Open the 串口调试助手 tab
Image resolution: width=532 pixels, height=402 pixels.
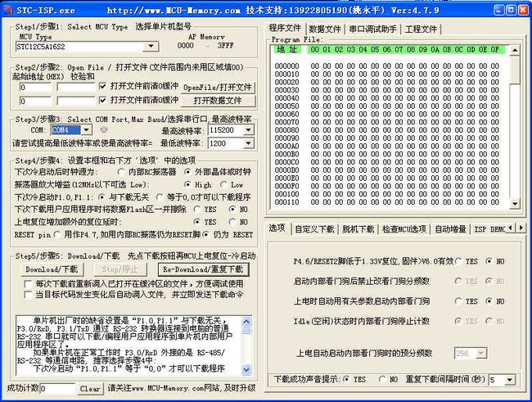pyautogui.click(x=372, y=29)
